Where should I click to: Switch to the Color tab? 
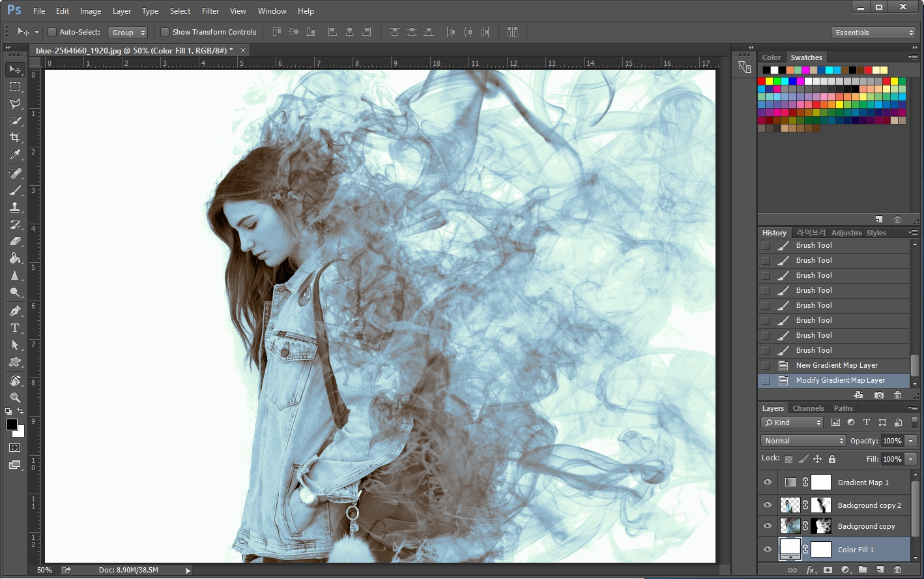pyautogui.click(x=772, y=57)
